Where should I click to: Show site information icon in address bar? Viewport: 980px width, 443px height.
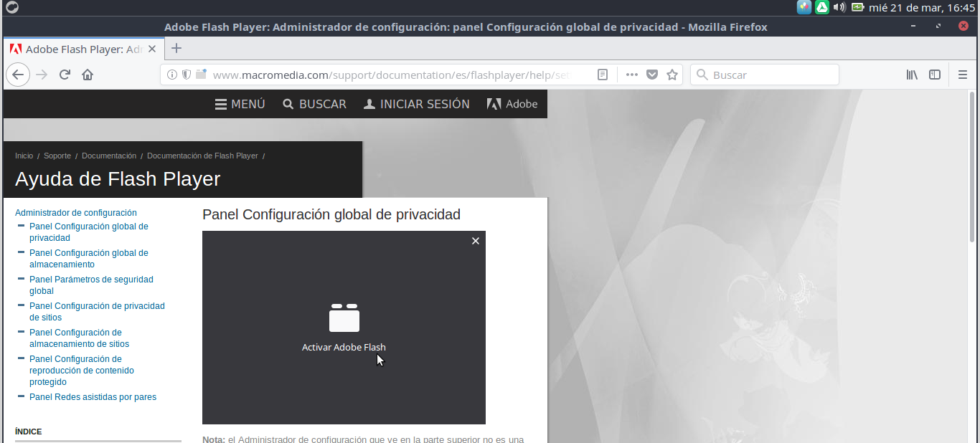pos(172,75)
